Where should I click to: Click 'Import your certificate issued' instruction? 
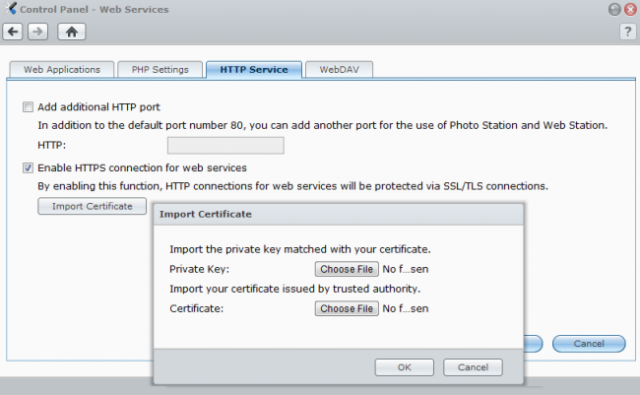(295, 289)
